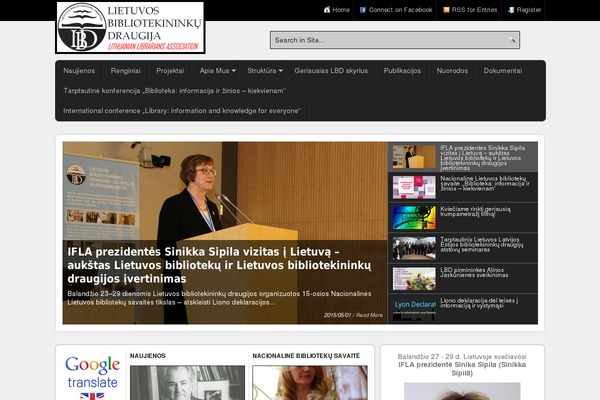Click the main featured slider image
The height and width of the screenshot is (400, 600).
[x=225, y=233]
